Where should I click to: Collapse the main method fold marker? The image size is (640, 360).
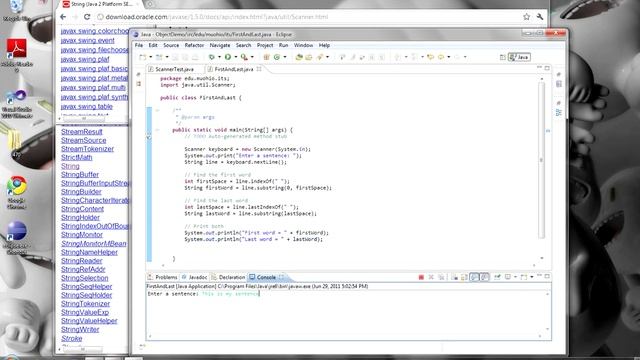158,130
